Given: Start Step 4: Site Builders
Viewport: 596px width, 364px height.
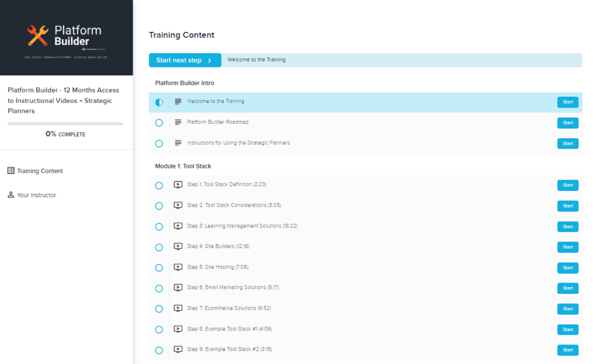Looking at the screenshot, I should (x=568, y=247).
